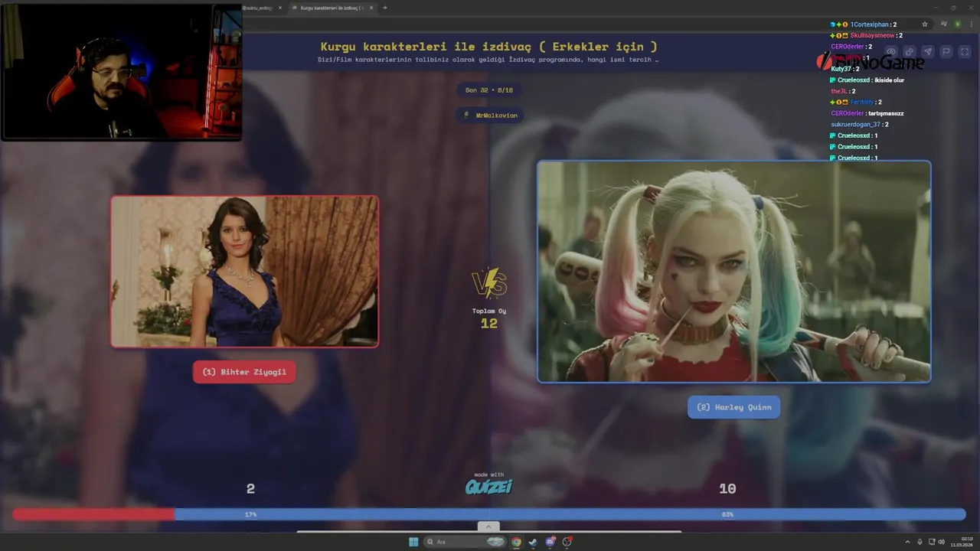Click the browser extension icon beside profile avatar
980x551 pixels.
(x=943, y=24)
